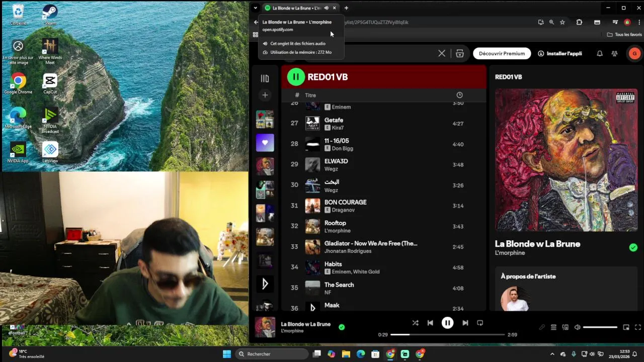Click Découvrir Premium button
The height and width of the screenshot is (362, 644).
point(502,53)
